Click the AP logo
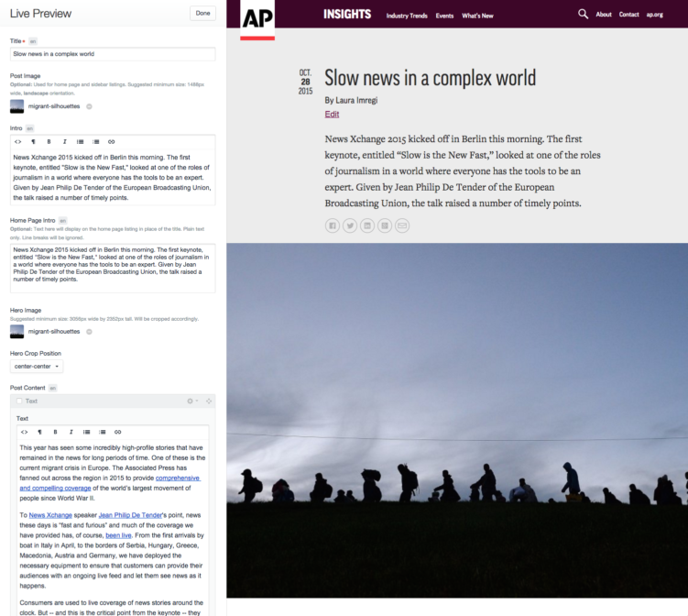 [x=257, y=20]
